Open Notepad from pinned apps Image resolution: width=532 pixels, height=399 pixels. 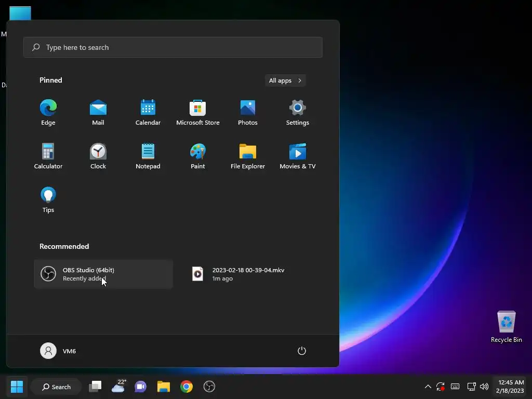pyautogui.click(x=148, y=156)
